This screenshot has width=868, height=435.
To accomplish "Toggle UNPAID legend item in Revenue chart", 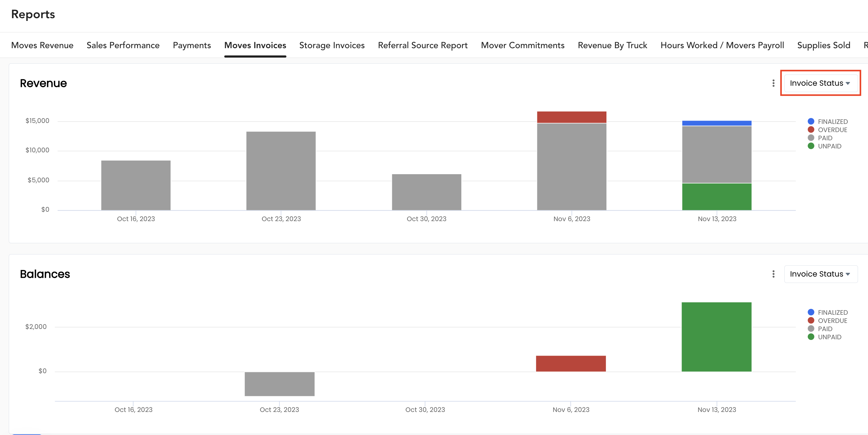I will [x=825, y=146].
